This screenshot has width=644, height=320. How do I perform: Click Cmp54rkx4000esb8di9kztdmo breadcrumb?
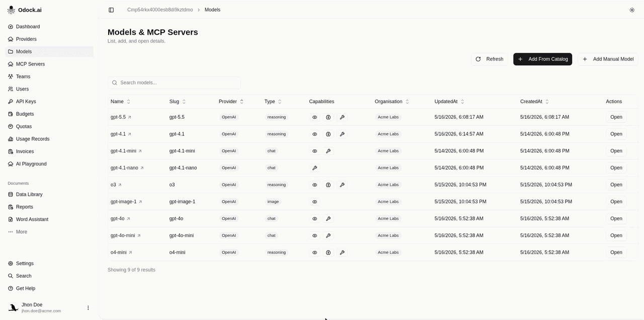(x=160, y=10)
